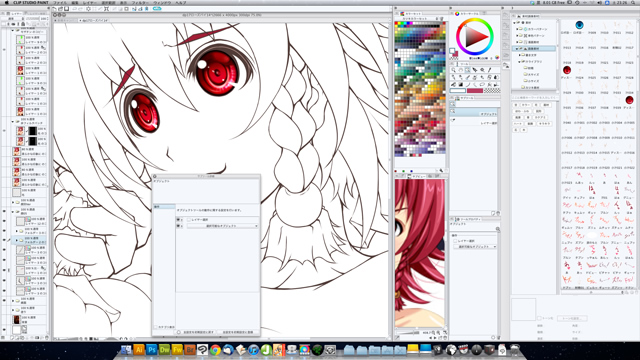Select the magnifier zoom tool in tool palette

[453, 70]
